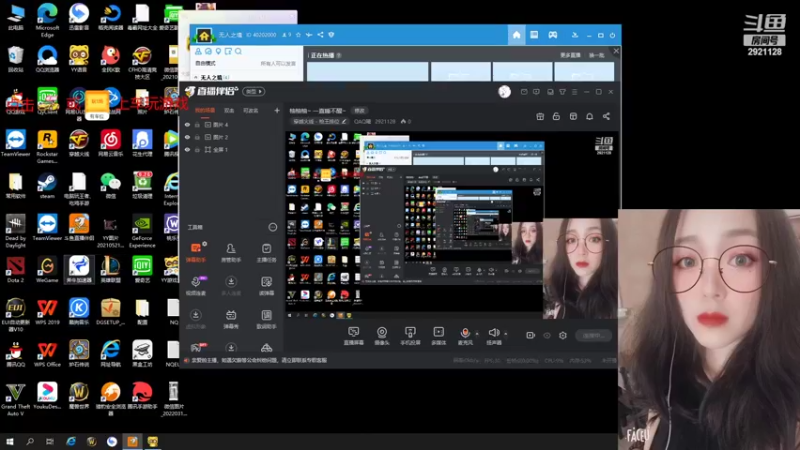Screen dimensions: 800x450
Task: Close the hot live panel in YY window
Action: point(616,51)
